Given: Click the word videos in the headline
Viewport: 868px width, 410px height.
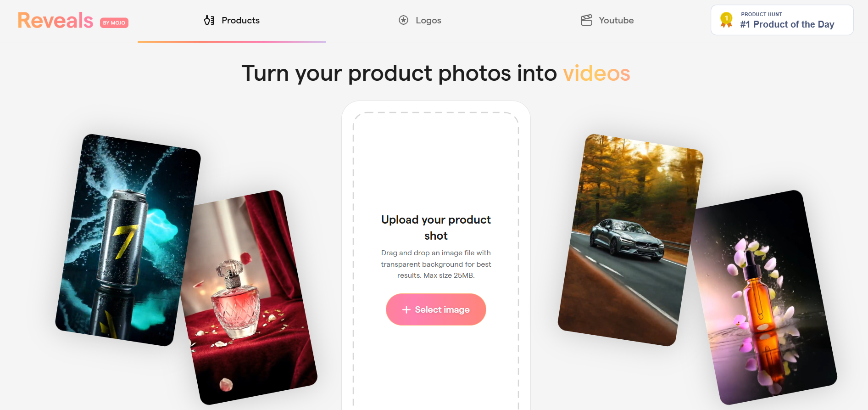Looking at the screenshot, I should (x=596, y=73).
